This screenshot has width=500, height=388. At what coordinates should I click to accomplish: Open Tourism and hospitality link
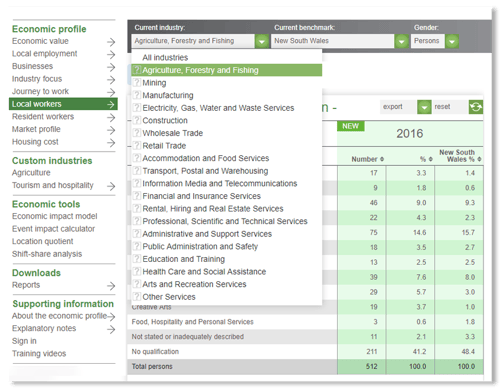pyautogui.click(x=53, y=185)
